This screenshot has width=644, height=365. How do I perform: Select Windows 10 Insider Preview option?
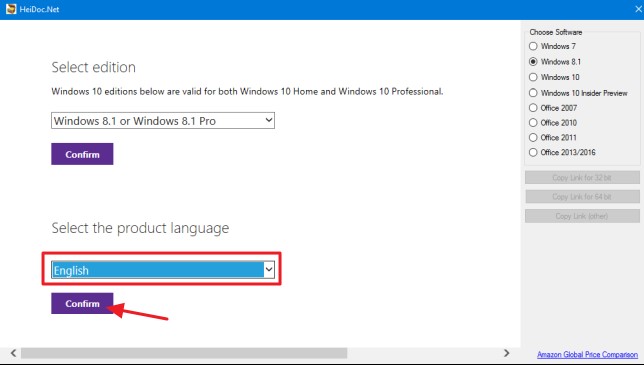click(533, 93)
